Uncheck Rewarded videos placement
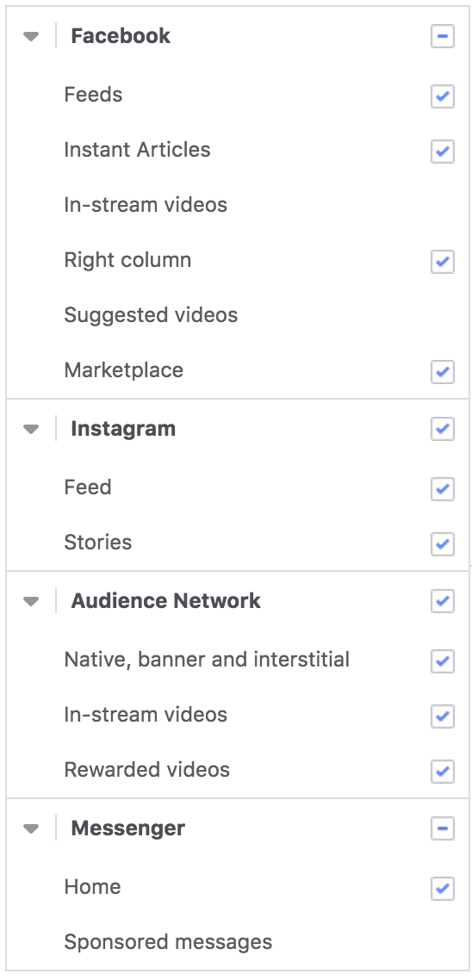This screenshot has width=472, height=980. tap(443, 771)
